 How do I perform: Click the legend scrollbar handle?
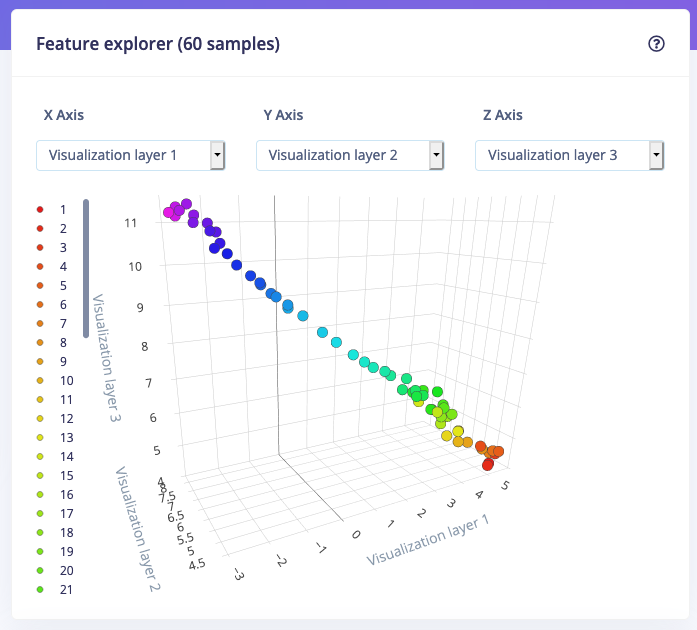tap(86, 269)
